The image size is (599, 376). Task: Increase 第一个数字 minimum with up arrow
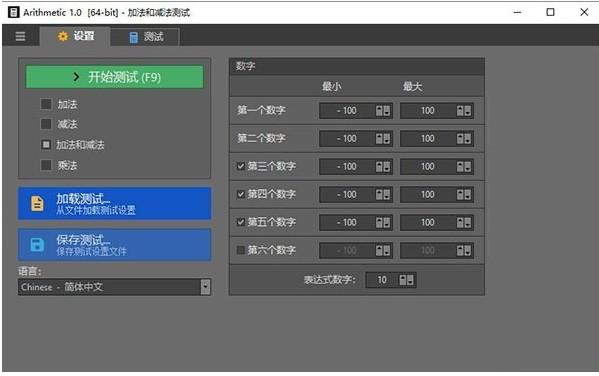click(x=379, y=111)
